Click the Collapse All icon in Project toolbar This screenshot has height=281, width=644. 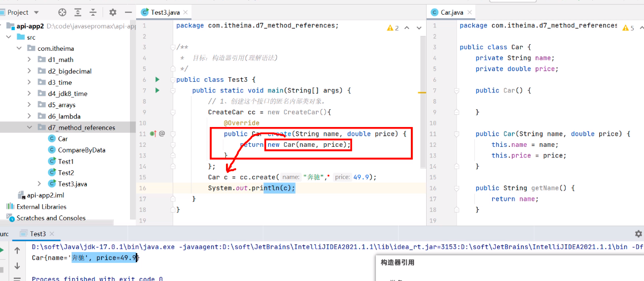(x=93, y=12)
